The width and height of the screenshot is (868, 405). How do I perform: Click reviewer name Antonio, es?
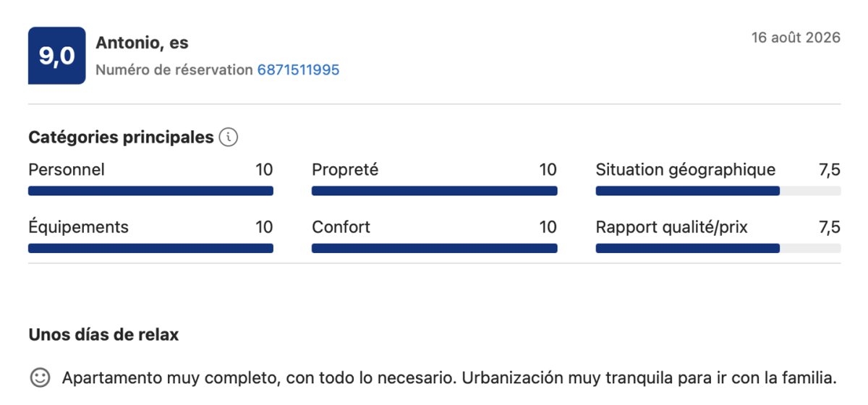point(142,43)
